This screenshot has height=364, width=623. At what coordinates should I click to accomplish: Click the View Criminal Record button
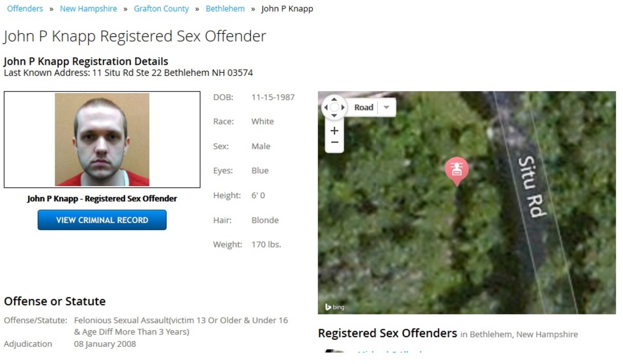pos(102,220)
